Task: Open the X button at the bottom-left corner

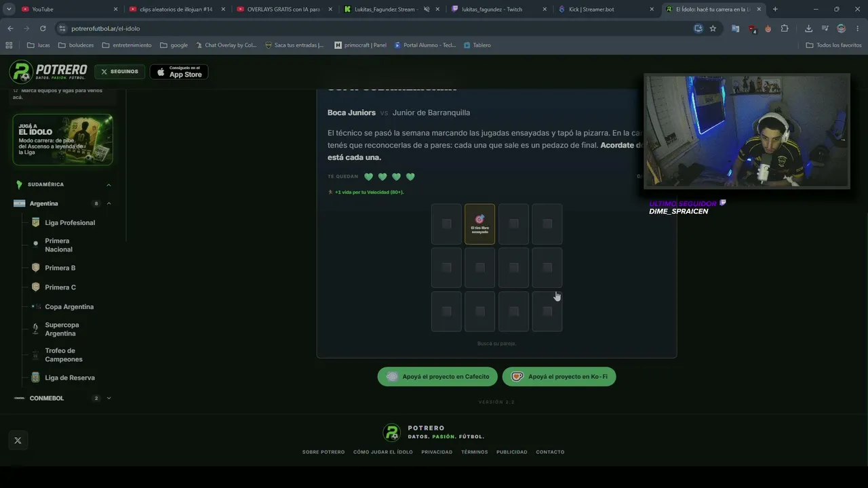Action: pyautogui.click(x=18, y=441)
